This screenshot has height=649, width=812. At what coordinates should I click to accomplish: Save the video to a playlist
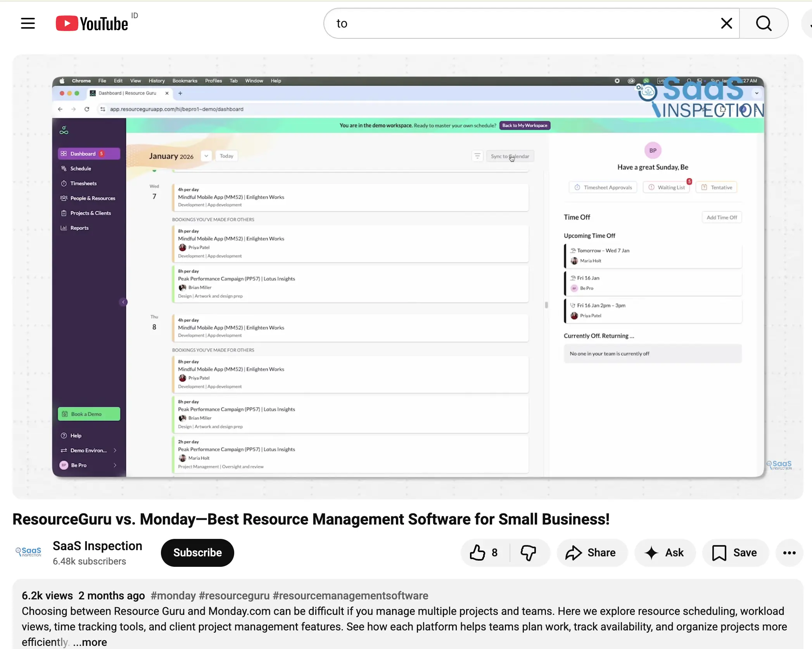coord(735,552)
